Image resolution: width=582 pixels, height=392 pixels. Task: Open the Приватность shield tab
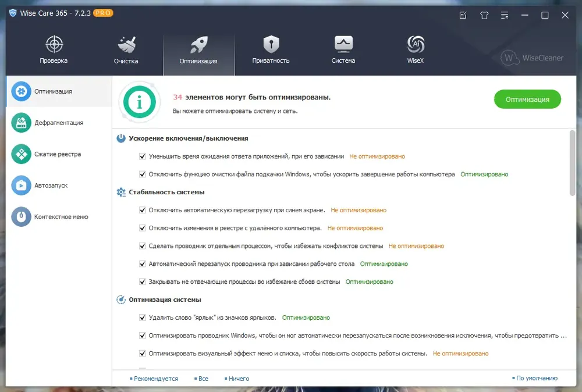[x=271, y=50]
